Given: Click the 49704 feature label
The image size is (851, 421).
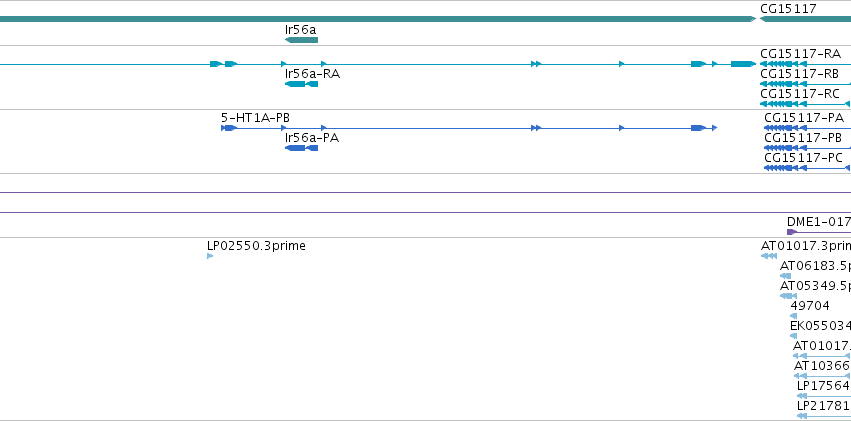Looking at the screenshot, I should coord(810,306).
